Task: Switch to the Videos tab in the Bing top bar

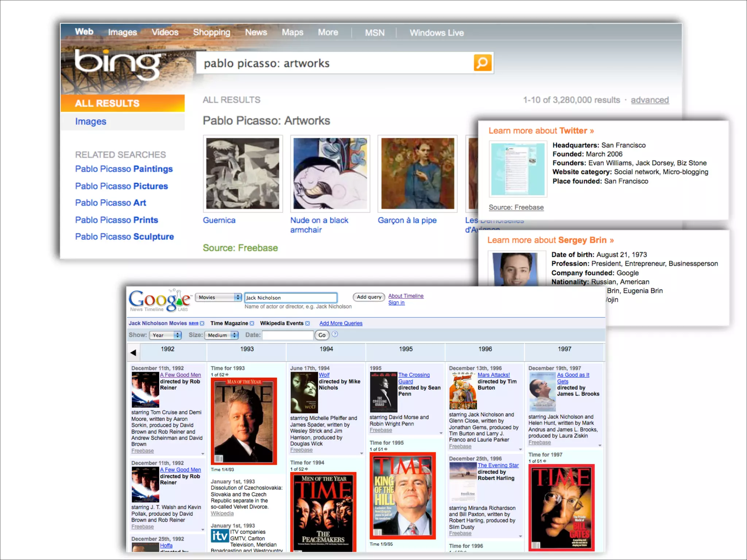Action: pyautogui.click(x=165, y=32)
